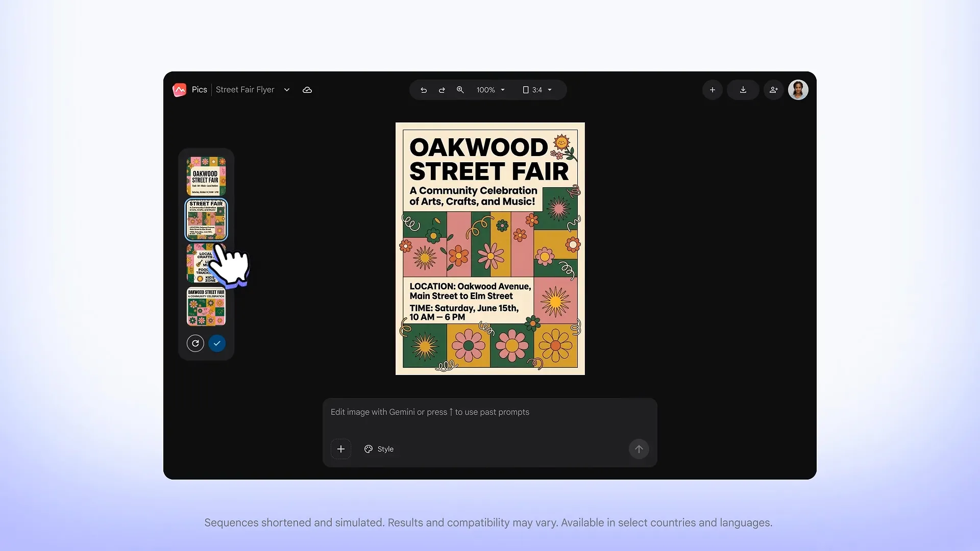The width and height of the screenshot is (980, 551).
Task: Open the user profile avatar
Action: point(798,90)
